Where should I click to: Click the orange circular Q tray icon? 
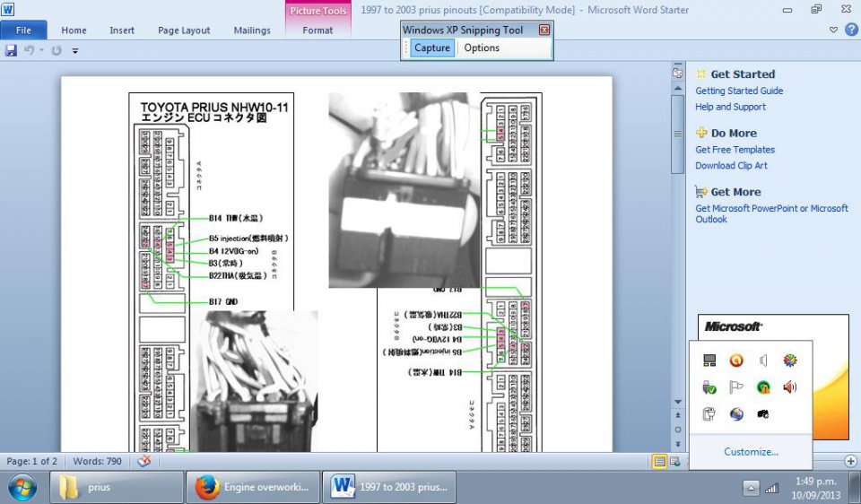pos(736,361)
